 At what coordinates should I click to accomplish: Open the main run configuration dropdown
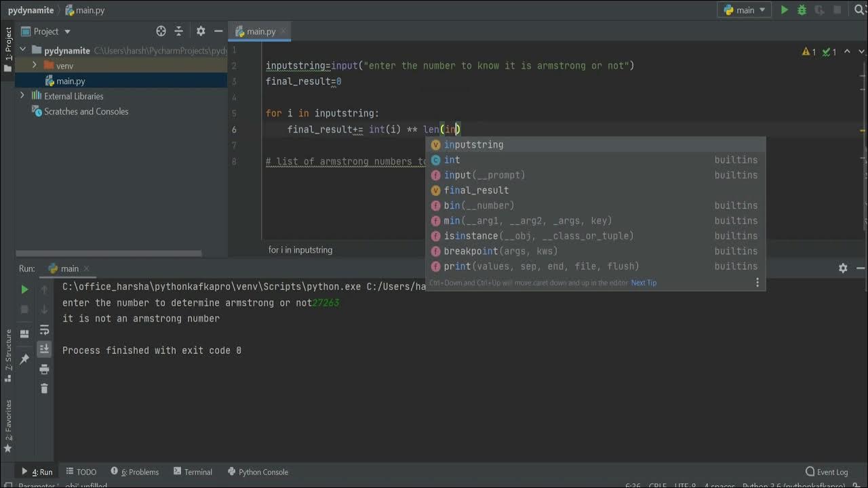coord(745,10)
